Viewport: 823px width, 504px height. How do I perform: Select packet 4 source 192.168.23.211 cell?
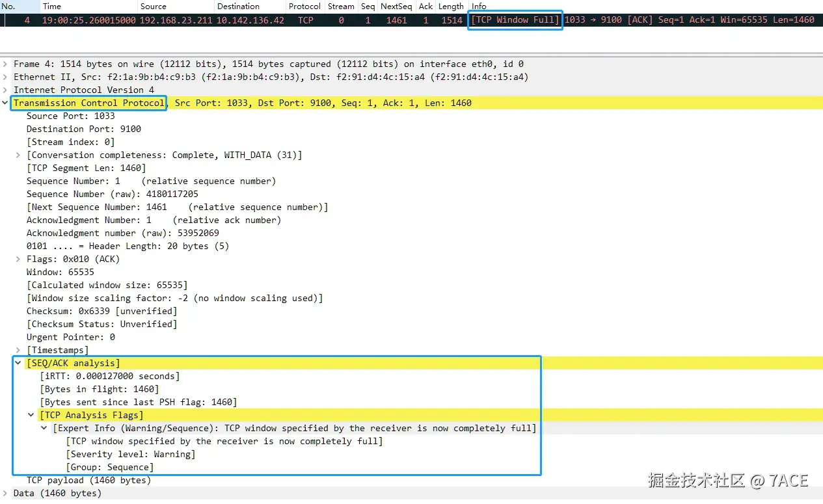(x=176, y=20)
